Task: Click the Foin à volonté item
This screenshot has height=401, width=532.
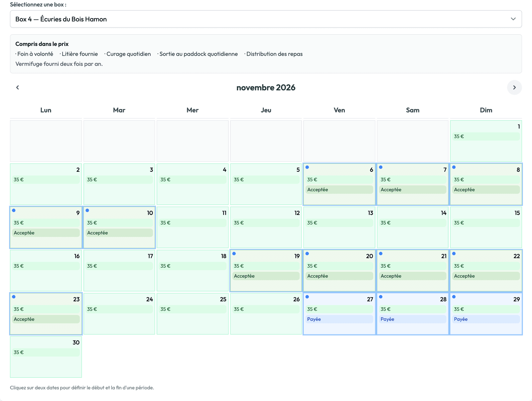Action: click(x=34, y=54)
